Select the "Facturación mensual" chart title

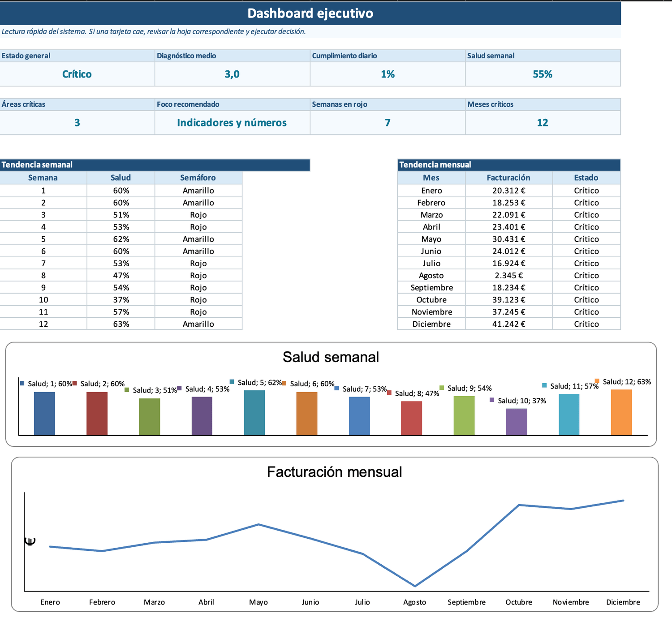click(x=334, y=471)
